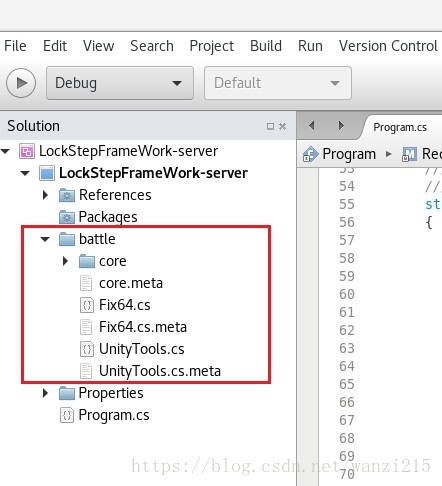Click line number 65 in the gutter
This screenshot has height=486, width=442.
347,385
